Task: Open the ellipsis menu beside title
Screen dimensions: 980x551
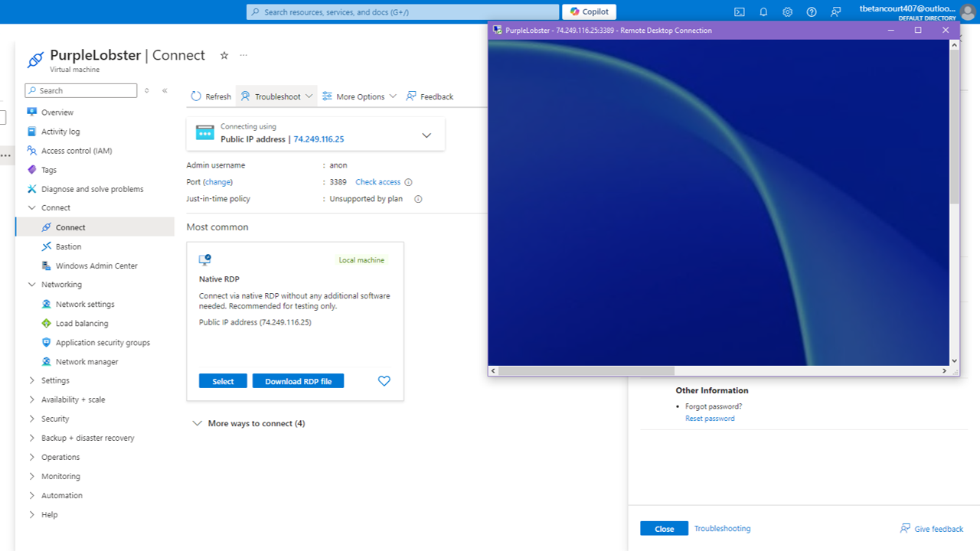Action: pos(243,55)
